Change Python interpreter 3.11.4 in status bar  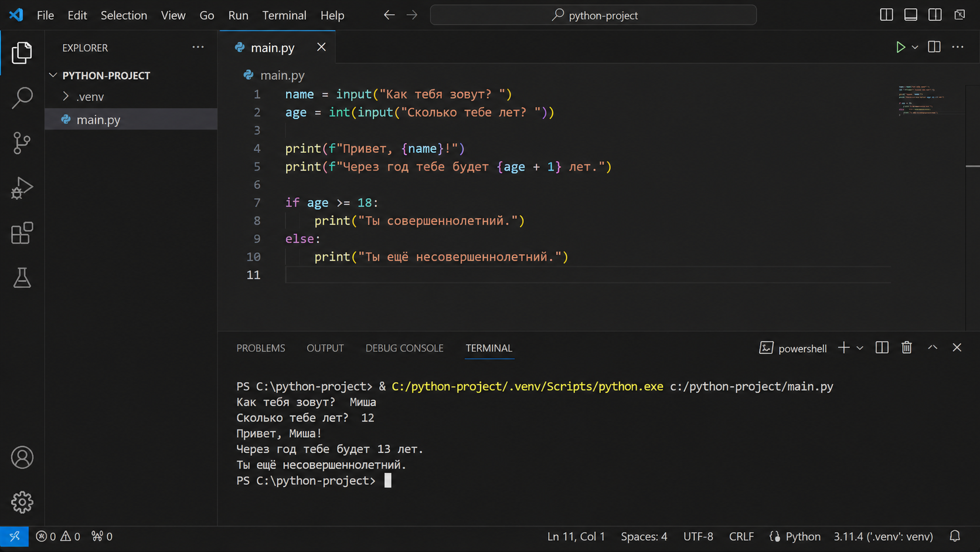883,536
